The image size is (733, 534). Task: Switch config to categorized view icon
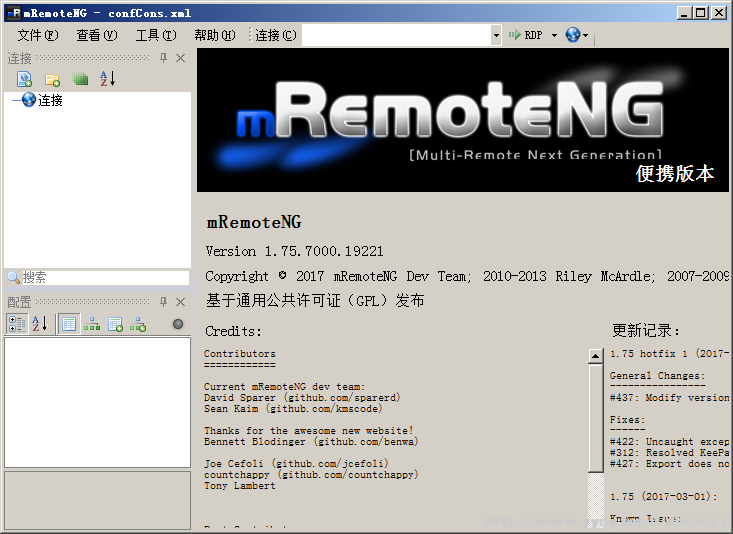(x=17, y=324)
